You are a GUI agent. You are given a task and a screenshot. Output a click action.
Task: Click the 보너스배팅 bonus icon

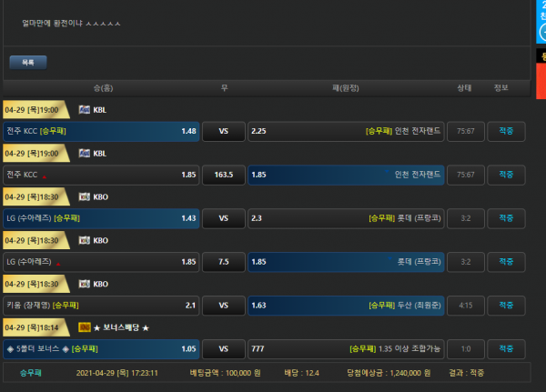84,327
